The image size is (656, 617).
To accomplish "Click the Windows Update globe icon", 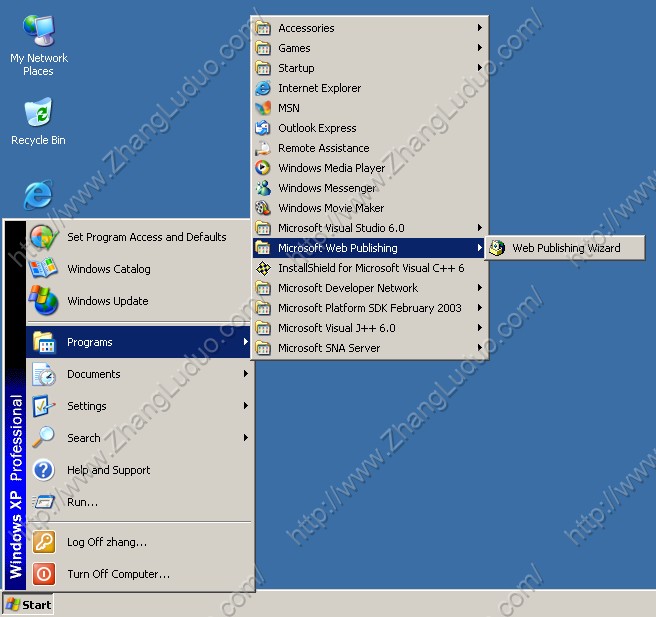I will (44, 300).
